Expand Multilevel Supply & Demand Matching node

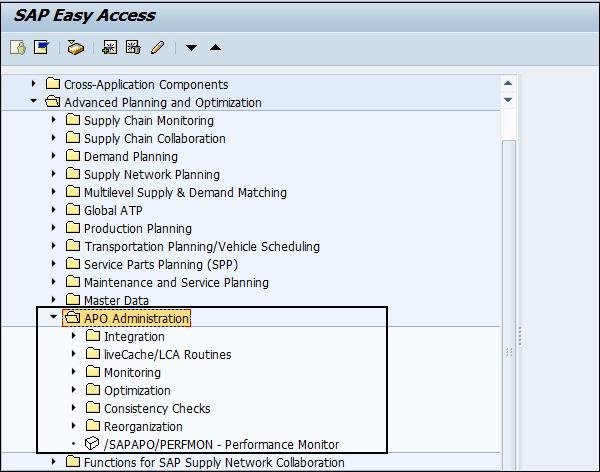54,191
